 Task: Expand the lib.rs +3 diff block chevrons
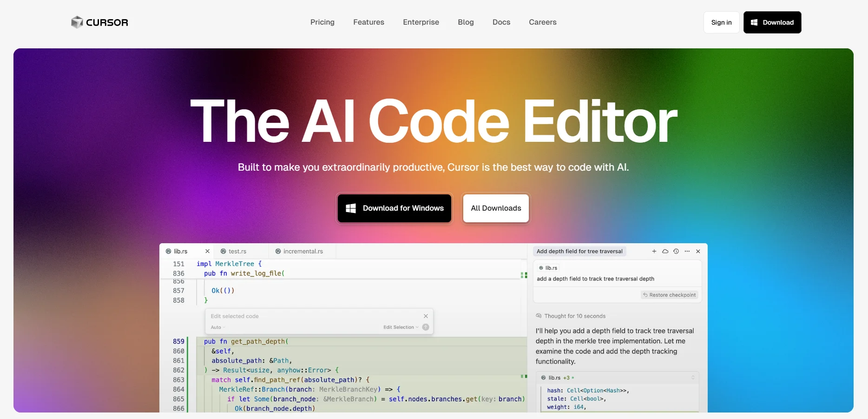click(693, 378)
